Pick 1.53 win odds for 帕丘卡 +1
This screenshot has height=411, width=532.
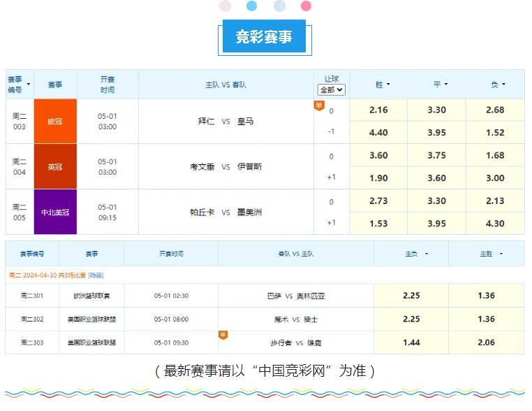pos(378,224)
